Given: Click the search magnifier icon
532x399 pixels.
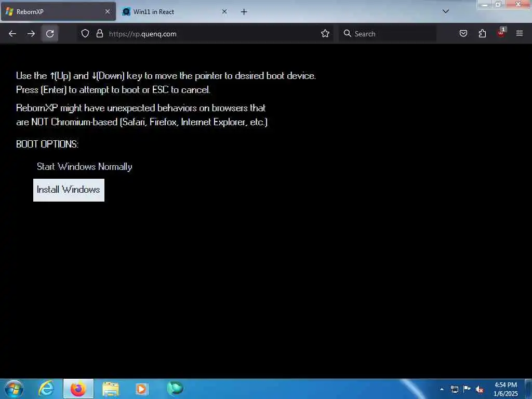Looking at the screenshot, I should coord(347,33).
